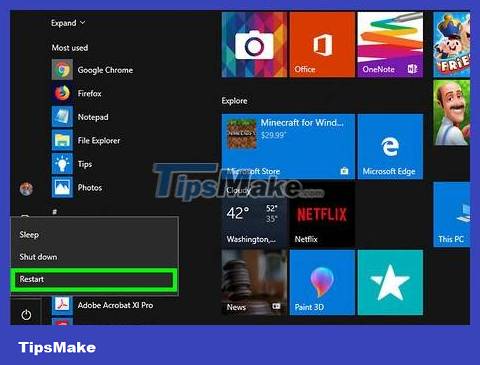Launch Firefox from Most used list

coord(62,93)
